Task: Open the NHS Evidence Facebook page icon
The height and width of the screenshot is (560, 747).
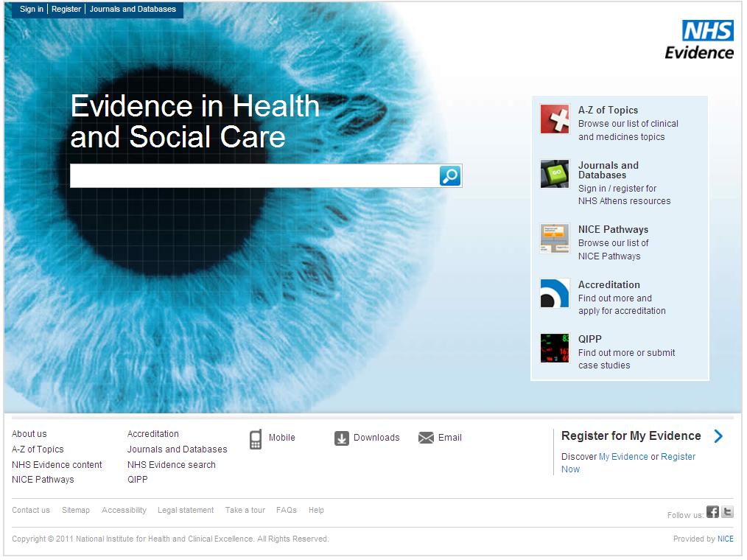Action: click(x=712, y=511)
